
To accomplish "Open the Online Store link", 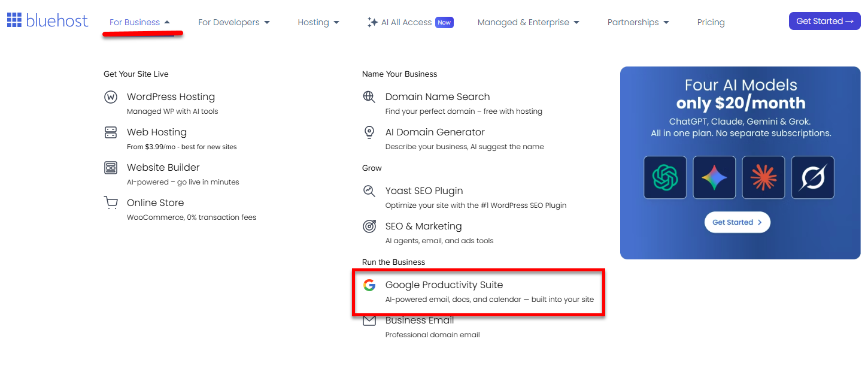I will pos(155,203).
